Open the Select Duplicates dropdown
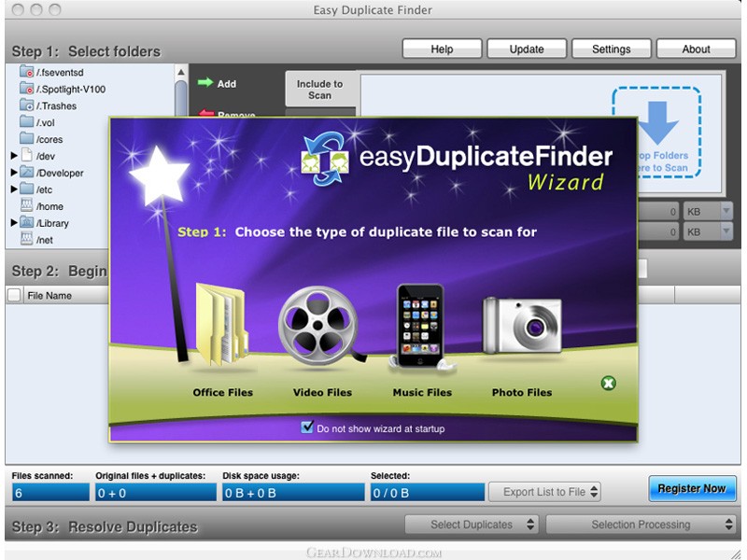 pyautogui.click(x=472, y=525)
